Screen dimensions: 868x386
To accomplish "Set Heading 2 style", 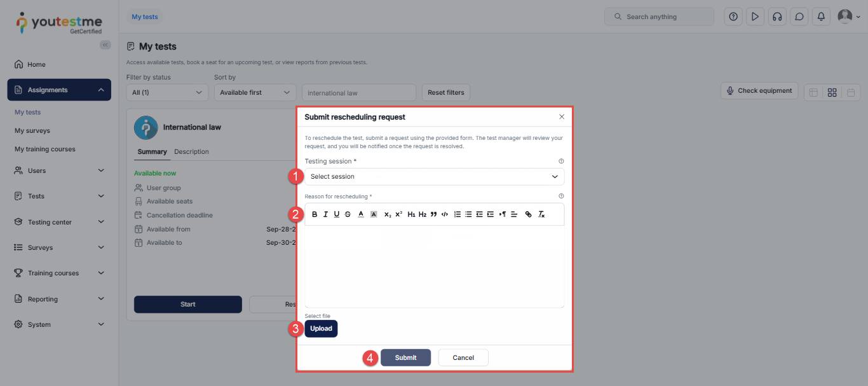I will click(423, 214).
